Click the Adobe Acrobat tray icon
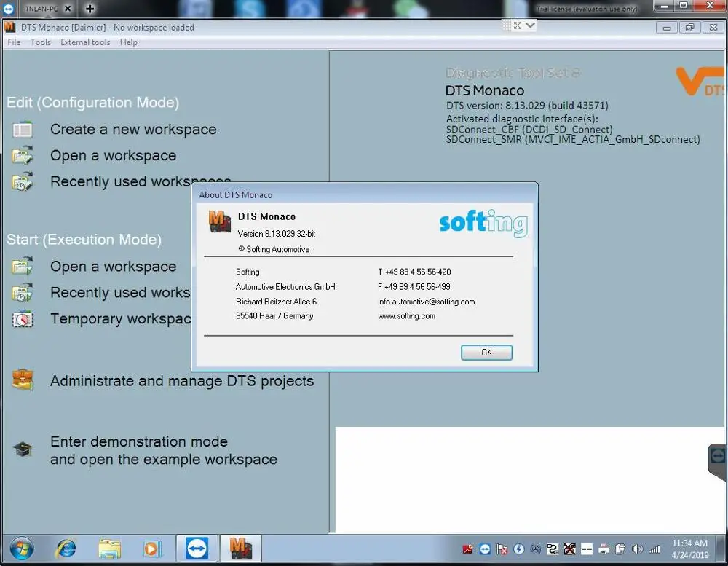 pos(467,549)
